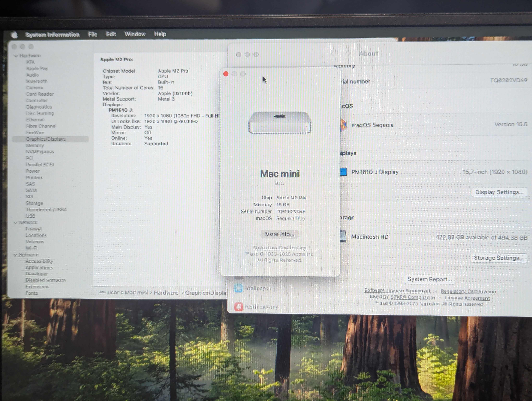Open the Window menu
The width and height of the screenshot is (532, 401).
click(x=135, y=34)
